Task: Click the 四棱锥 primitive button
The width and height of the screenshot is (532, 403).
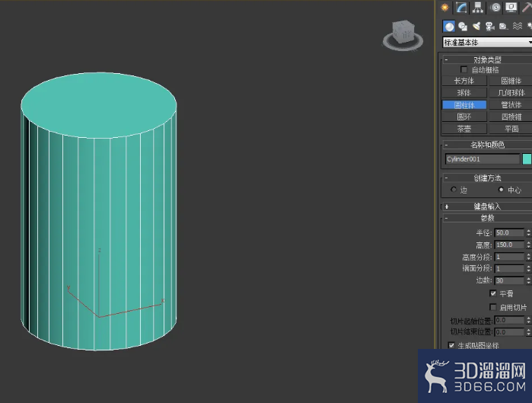Action: pyautogui.click(x=511, y=117)
